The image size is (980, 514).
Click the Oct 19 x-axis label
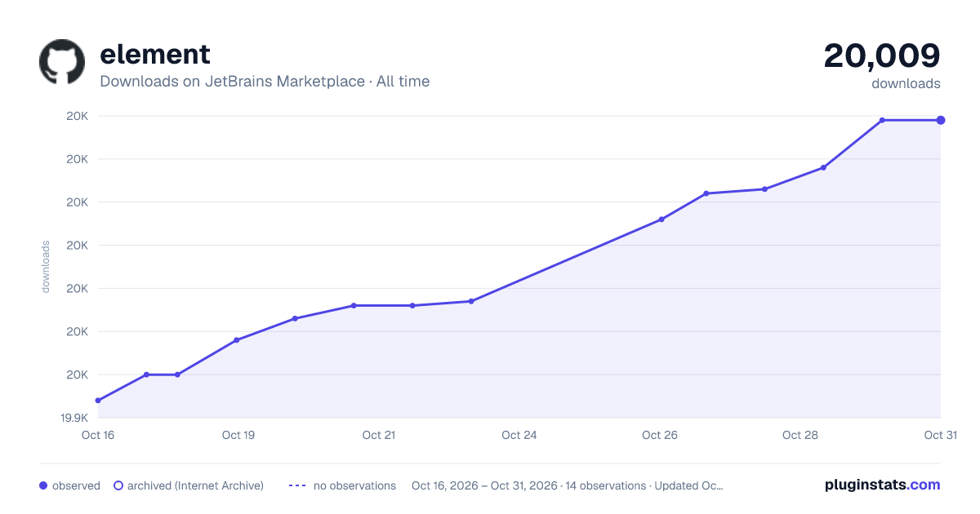238,435
